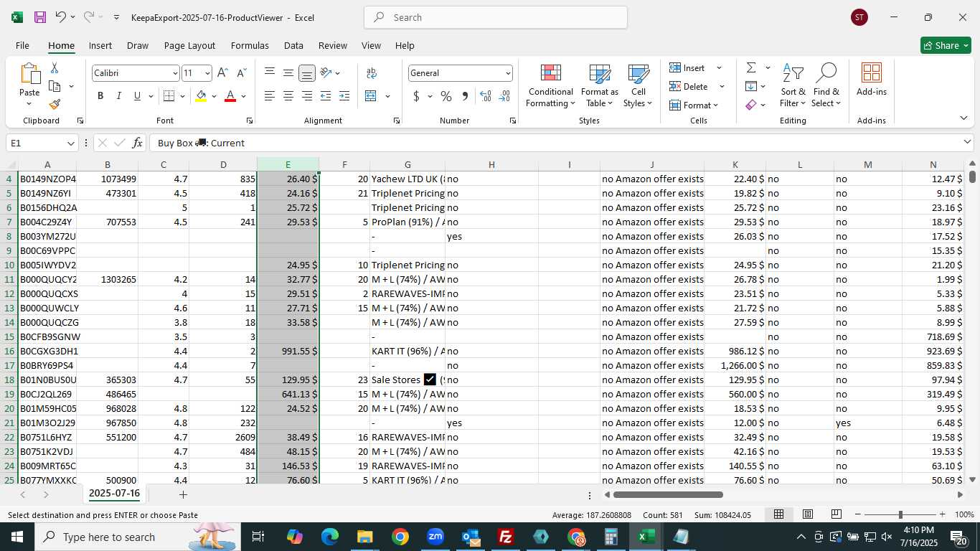Add a new sheet with plus icon
Image resolution: width=980 pixels, height=551 pixels.
click(183, 494)
